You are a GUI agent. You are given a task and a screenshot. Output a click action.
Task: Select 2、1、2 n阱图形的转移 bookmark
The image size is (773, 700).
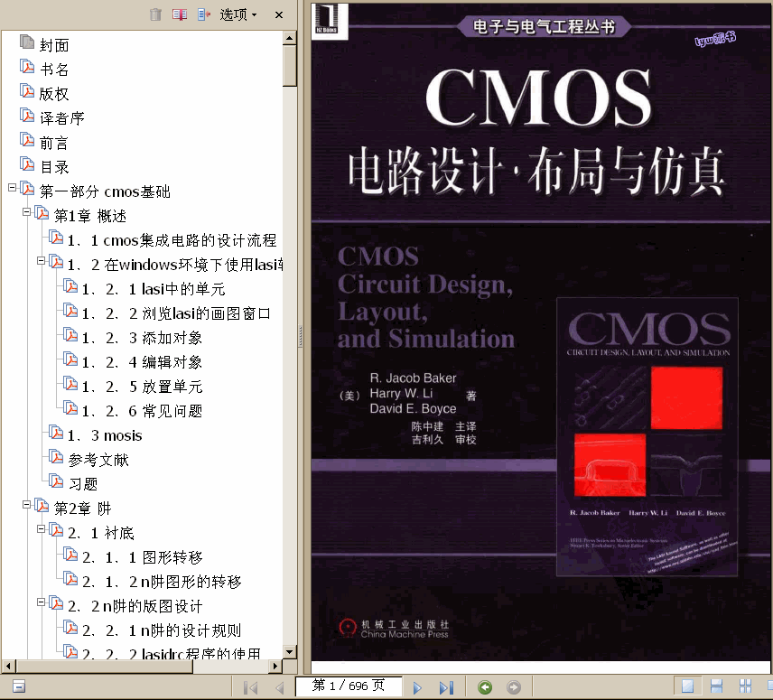tap(163, 582)
